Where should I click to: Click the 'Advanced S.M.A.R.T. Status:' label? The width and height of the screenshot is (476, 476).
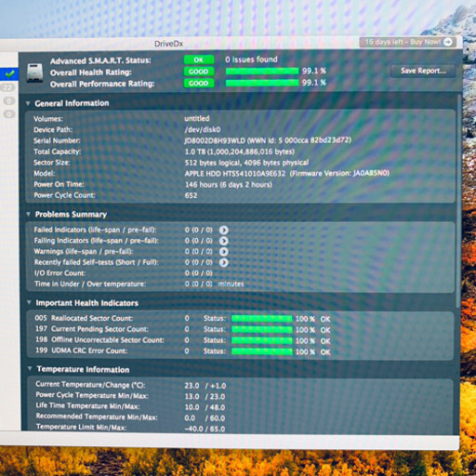pyautogui.click(x=100, y=60)
